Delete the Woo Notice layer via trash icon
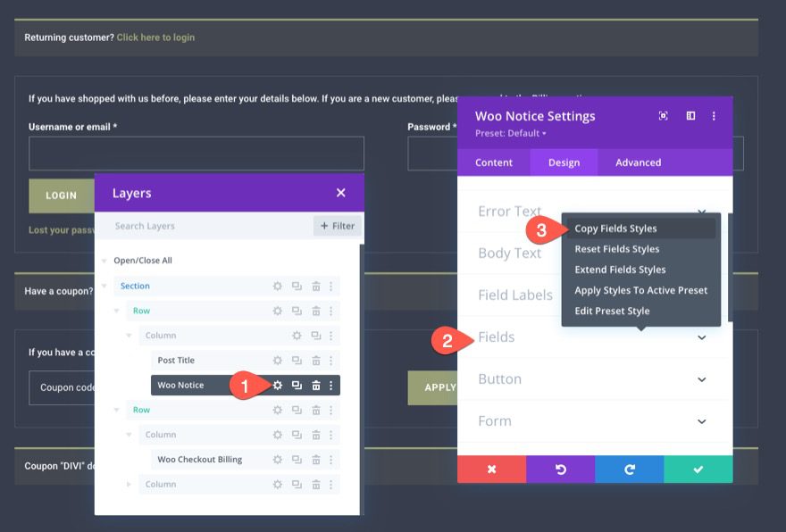786x532 pixels. pyautogui.click(x=317, y=385)
